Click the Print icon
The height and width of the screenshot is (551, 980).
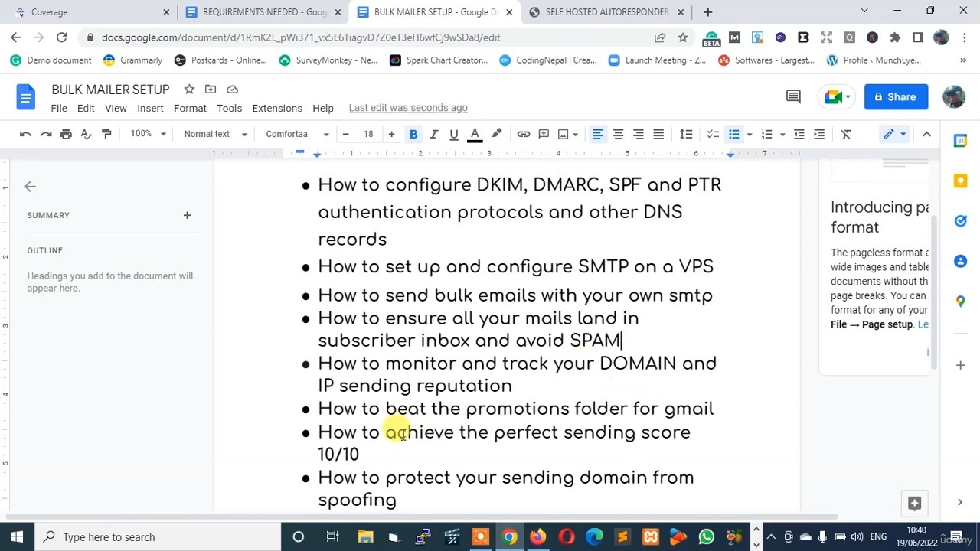66,134
